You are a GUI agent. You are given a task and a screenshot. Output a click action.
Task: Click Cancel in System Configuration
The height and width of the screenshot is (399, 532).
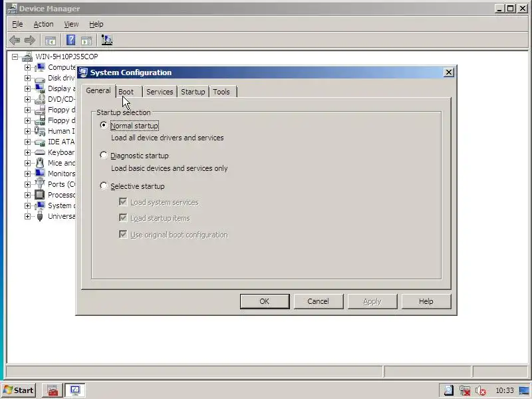click(x=319, y=301)
